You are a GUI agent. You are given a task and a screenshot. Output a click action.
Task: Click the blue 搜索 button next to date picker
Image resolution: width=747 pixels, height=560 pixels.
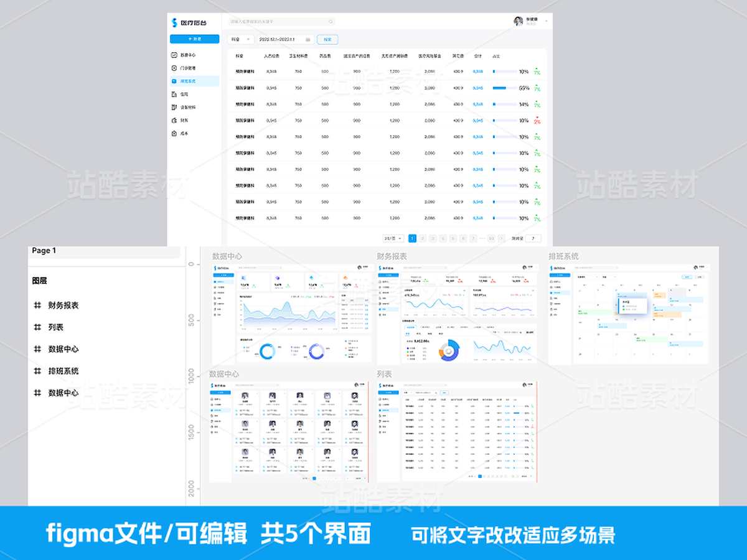[327, 40]
